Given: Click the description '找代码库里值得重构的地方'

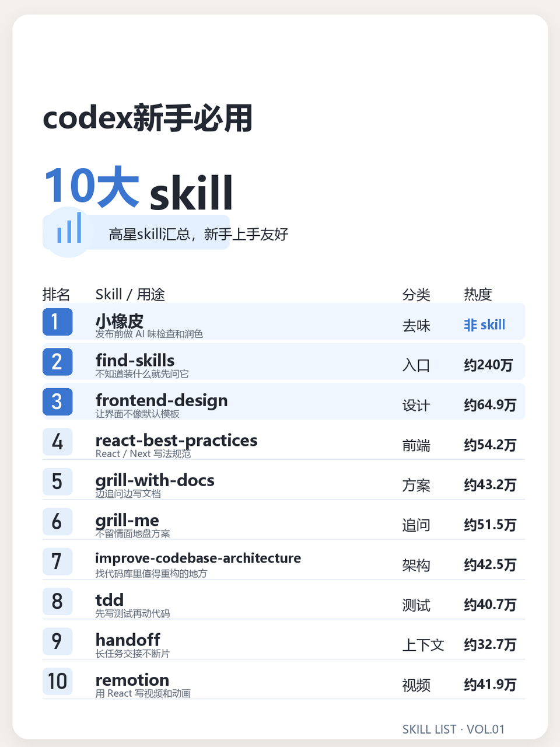Looking at the screenshot, I should (x=151, y=574).
